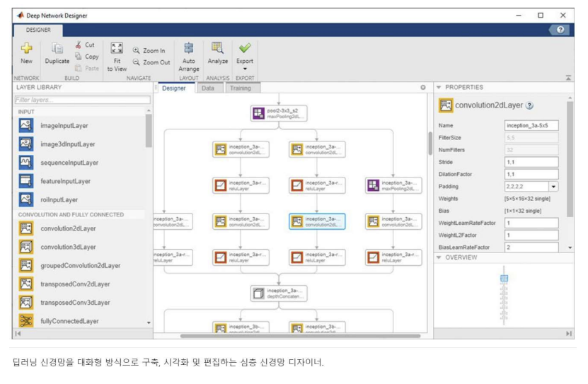
Task: Cut the selected layer
Action: 85,45
